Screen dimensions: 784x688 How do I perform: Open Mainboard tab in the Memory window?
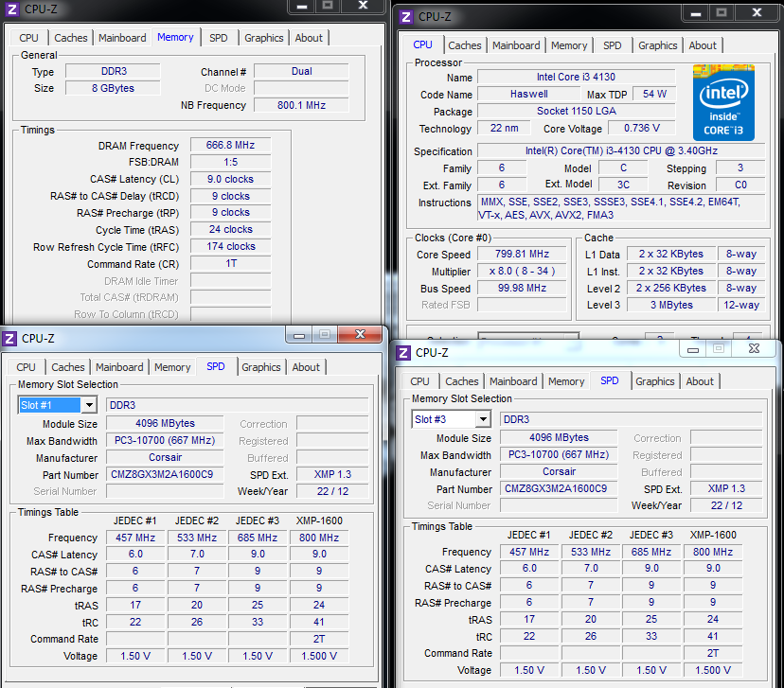pyautogui.click(x=122, y=38)
